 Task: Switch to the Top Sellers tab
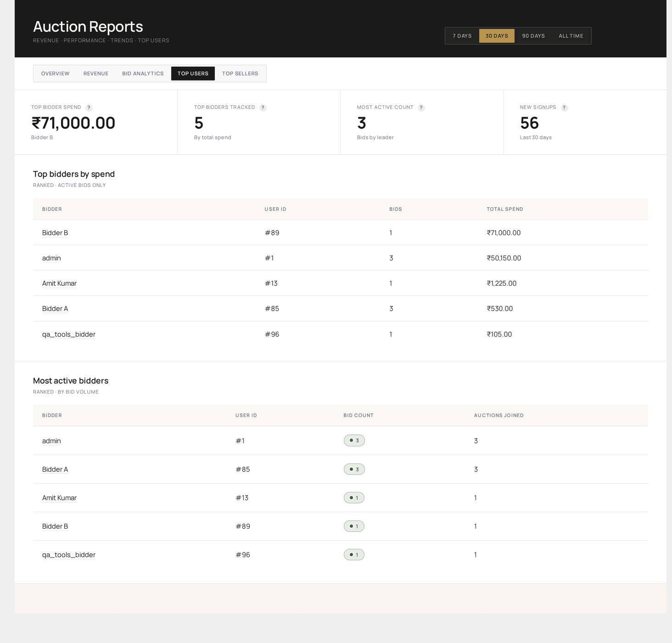240,73
